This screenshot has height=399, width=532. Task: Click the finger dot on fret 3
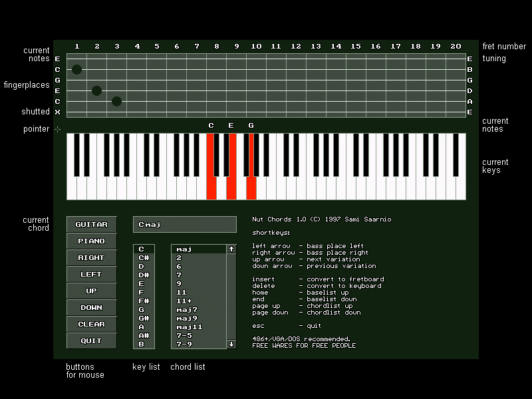[117, 101]
